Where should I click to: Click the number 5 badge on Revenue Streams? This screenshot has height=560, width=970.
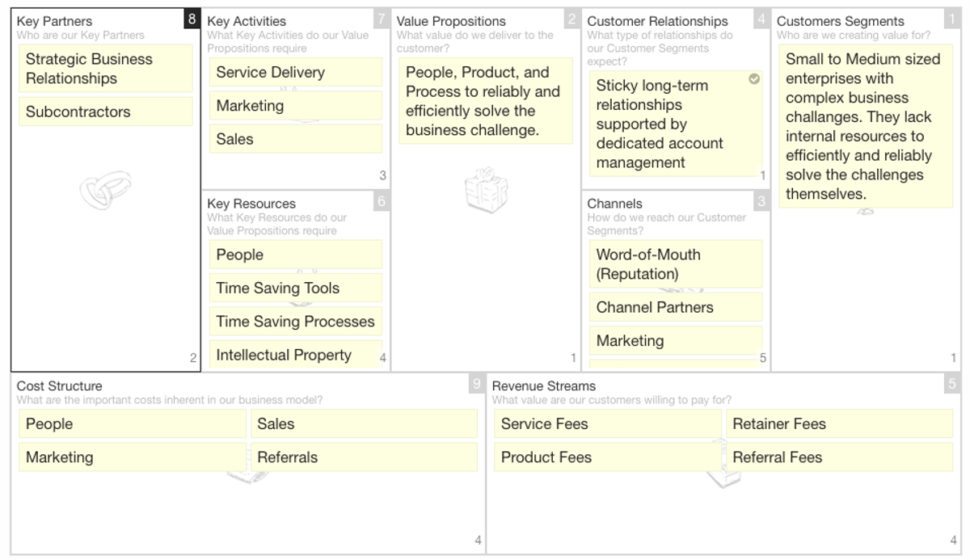(952, 385)
